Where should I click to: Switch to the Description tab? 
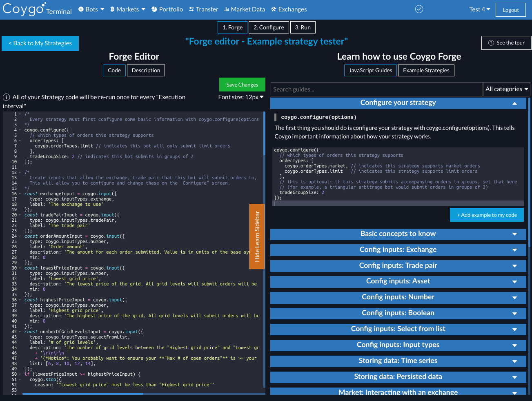pyautogui.click(x=146, y=70)
